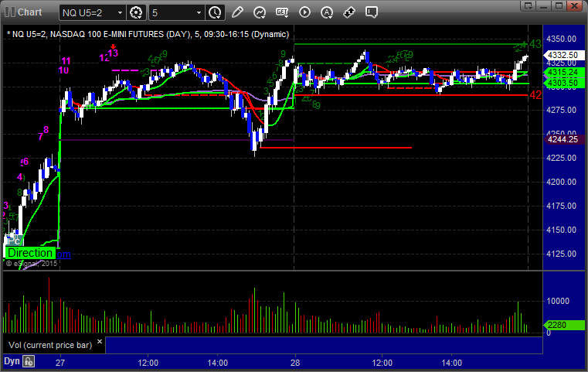Click the chart window grip handle
This screenshot has width=588, height=372.
pos(10,12)
